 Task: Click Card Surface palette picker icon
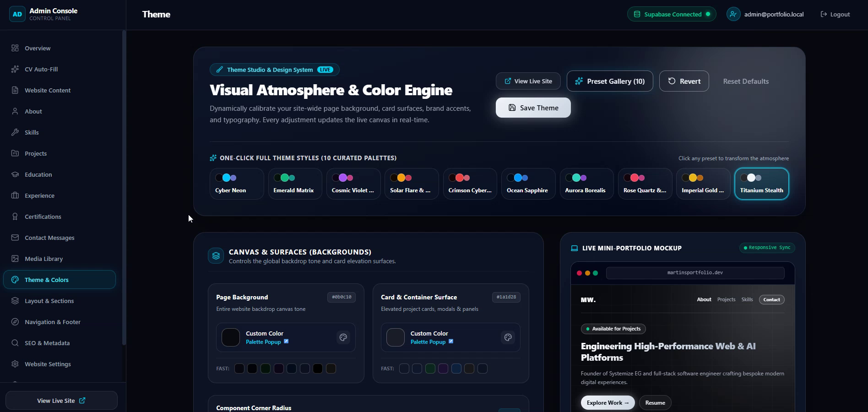[508, 337]
